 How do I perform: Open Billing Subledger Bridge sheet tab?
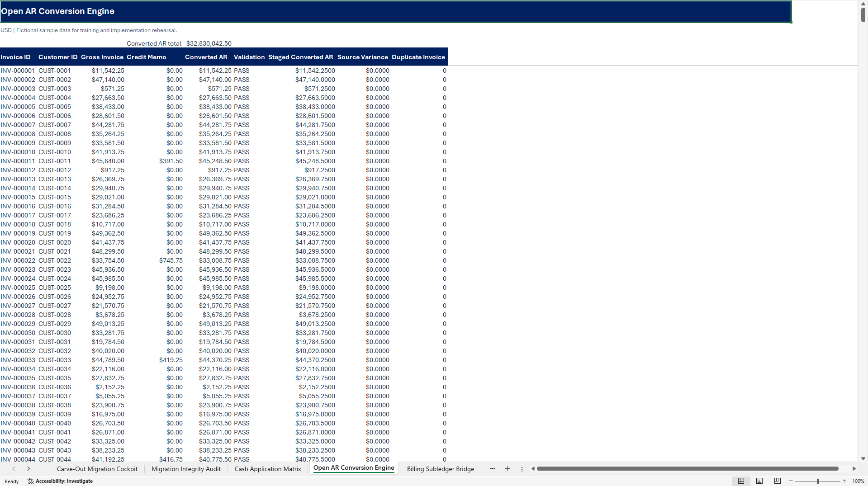pos(441,469)
